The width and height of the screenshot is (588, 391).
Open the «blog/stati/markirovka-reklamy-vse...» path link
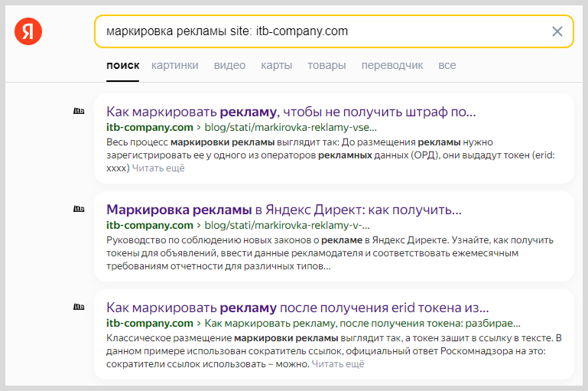point(291,128)
